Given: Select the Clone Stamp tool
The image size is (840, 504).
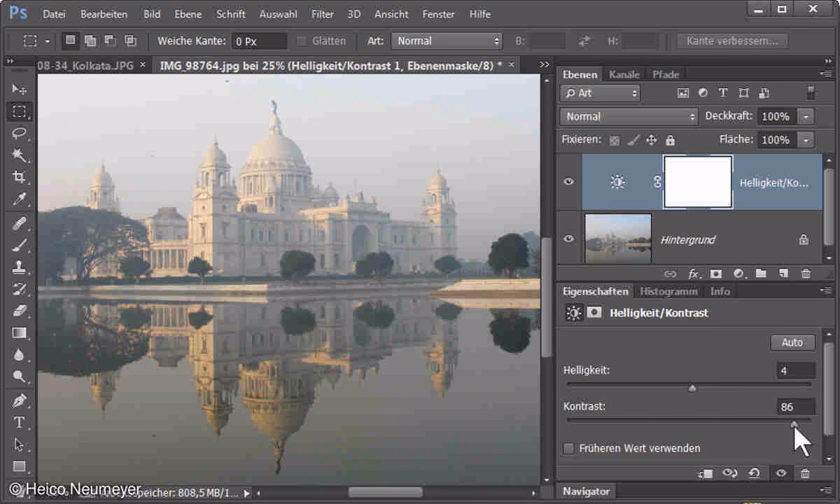Looking at the screenshot, I should (x=19, y=267).
